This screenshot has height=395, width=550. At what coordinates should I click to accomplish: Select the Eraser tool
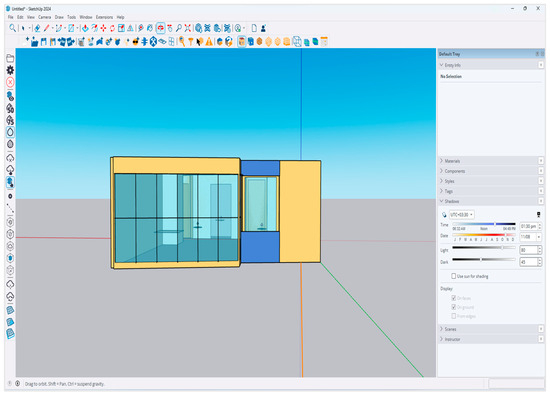(x=37, y=28)
